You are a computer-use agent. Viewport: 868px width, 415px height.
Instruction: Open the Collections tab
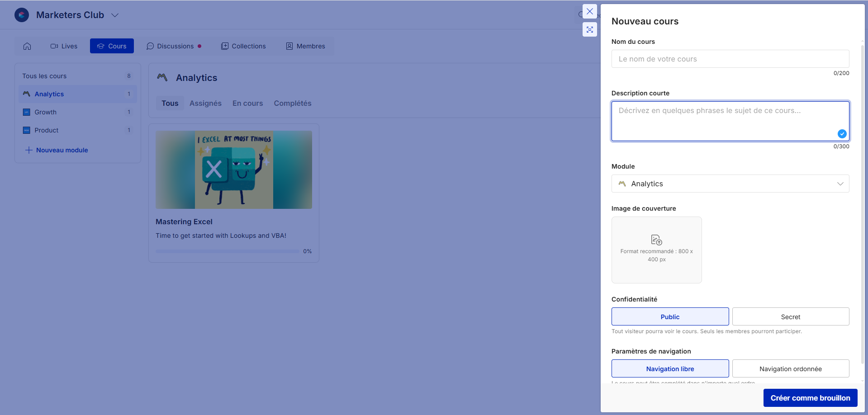[243, 46]
